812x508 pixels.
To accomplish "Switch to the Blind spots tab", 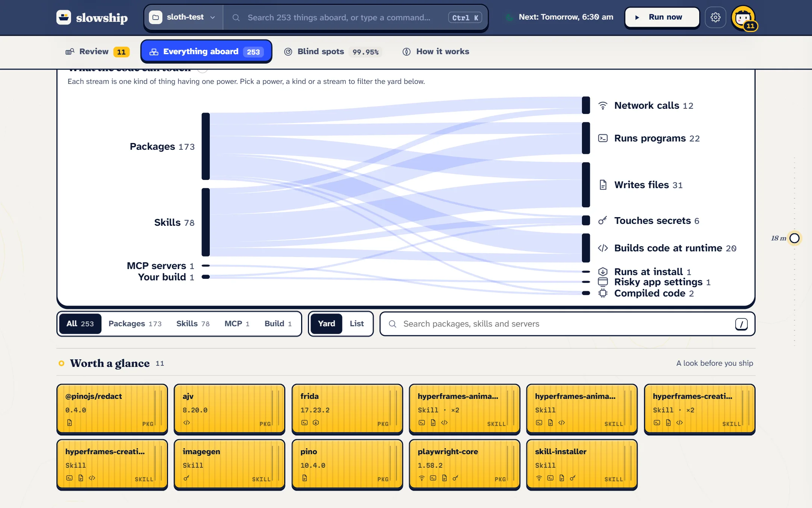I will click(332, 52).
